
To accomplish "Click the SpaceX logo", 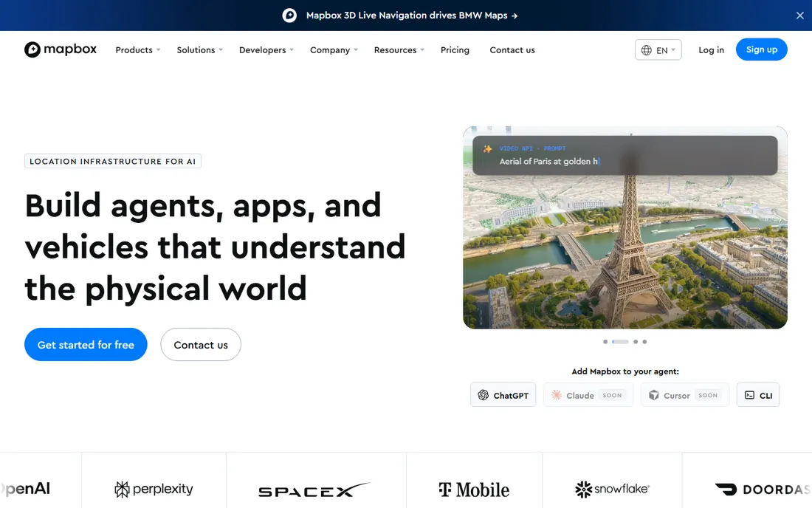I will point(315,490).
